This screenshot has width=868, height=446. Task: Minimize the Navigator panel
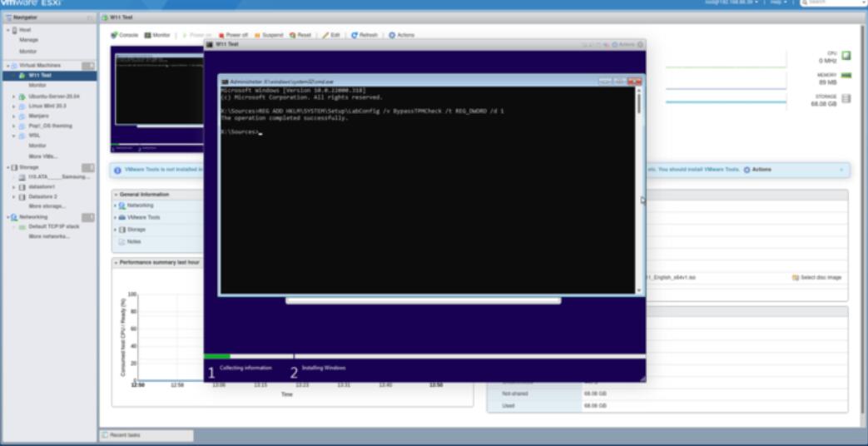pos(90,17)
